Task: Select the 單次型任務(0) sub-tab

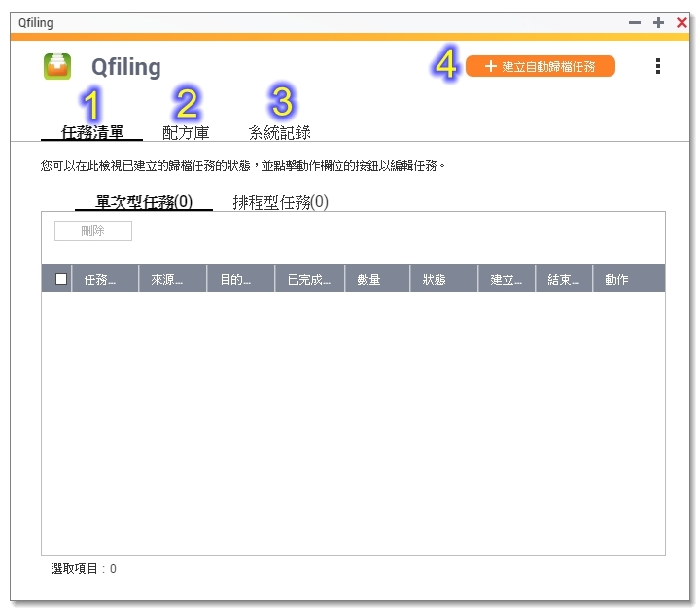Action: coord(144,202)
